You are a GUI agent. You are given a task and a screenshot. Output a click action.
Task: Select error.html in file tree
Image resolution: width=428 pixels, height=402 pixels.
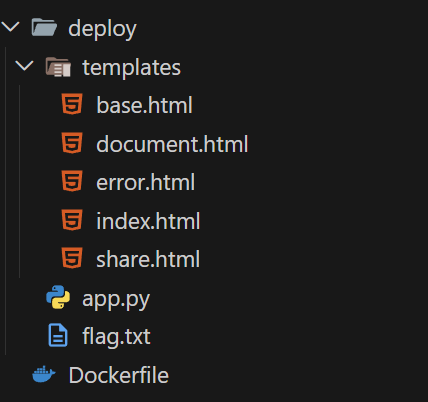point(145,182)
